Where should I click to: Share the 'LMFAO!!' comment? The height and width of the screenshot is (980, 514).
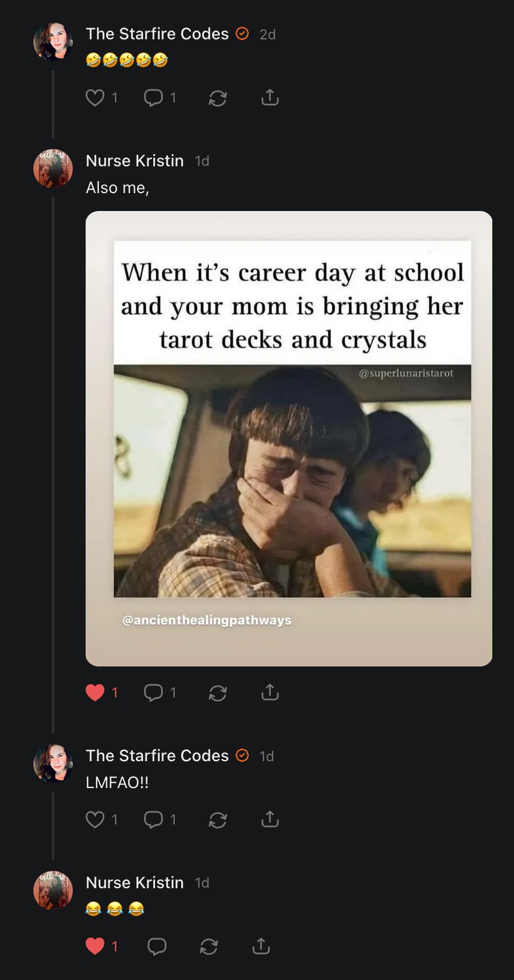270,819
